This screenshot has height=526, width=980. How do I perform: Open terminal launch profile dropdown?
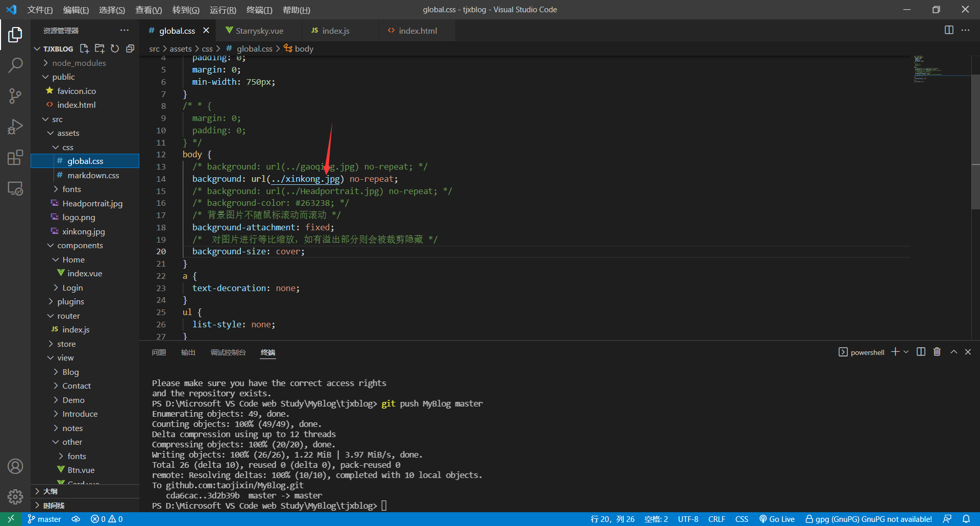(906, 352)
